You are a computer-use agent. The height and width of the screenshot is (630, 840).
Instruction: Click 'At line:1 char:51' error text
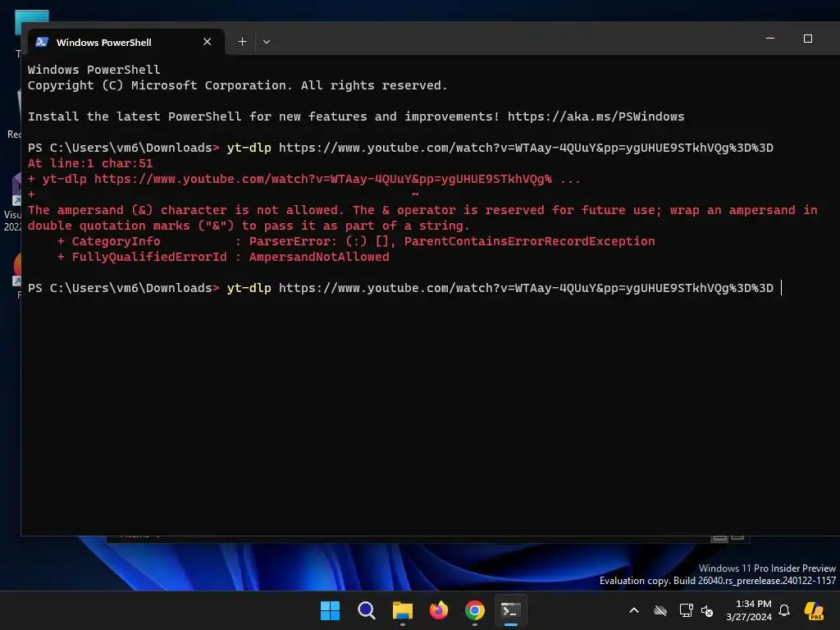click(90, 163)
